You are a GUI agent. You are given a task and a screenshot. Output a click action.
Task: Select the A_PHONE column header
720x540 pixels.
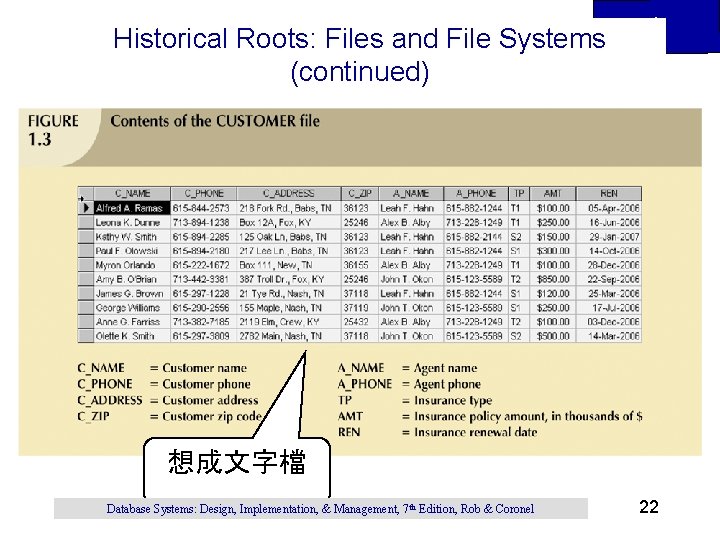click(x=476, y=193)
